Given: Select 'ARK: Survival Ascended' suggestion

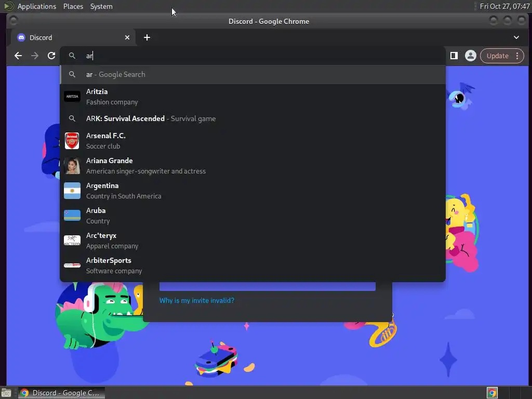Looking at the screenshot, I should (253, 118).
